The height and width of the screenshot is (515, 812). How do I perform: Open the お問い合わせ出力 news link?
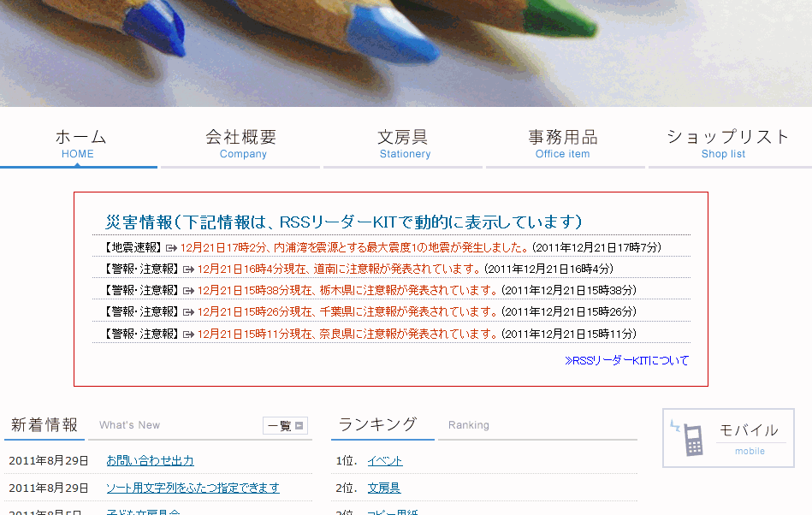150,461
